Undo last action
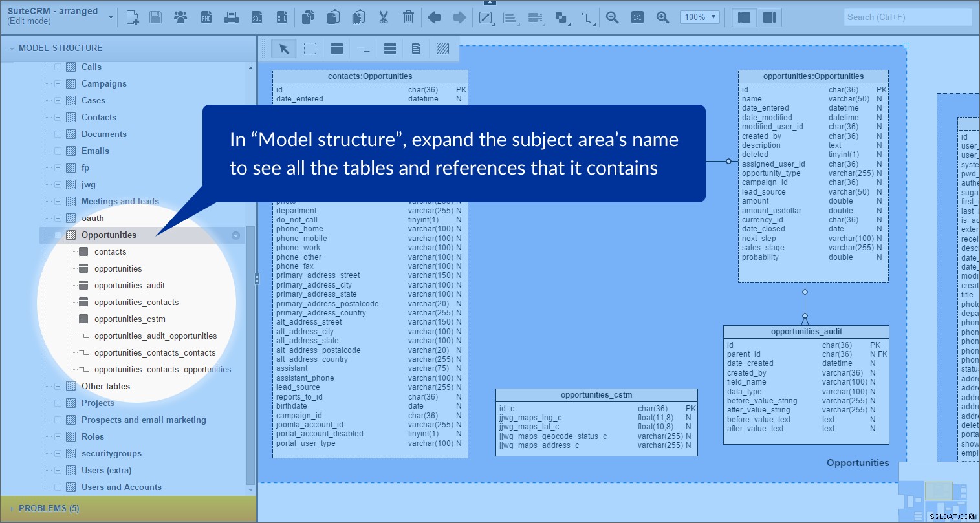 coord(435,17)
